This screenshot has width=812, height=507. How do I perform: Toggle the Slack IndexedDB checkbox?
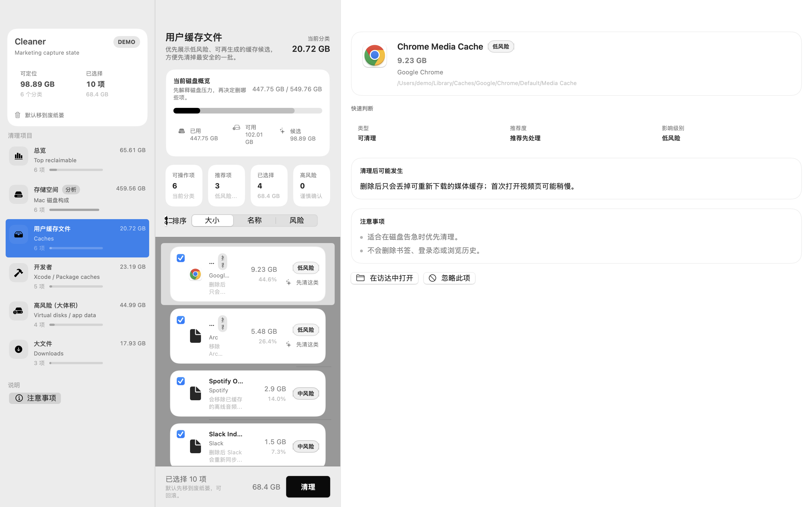click(180, 434)
